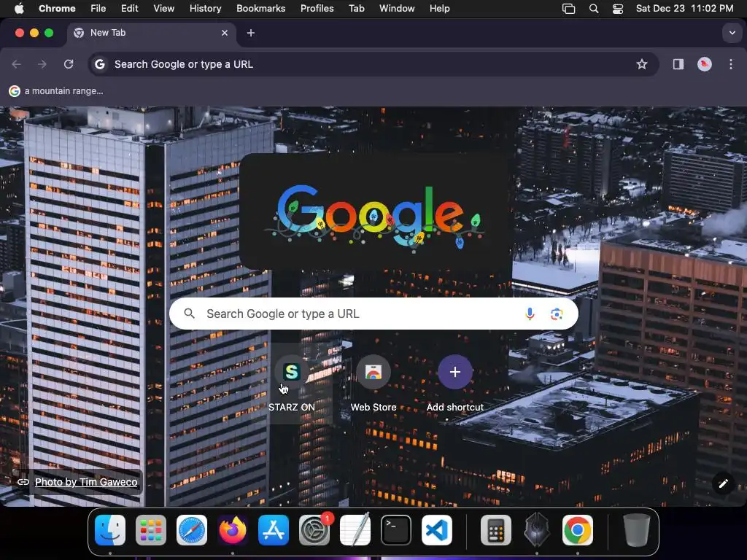Open the Bookmarks menu
This screenshot has width=747, height=560.
[x=260, y=9]
